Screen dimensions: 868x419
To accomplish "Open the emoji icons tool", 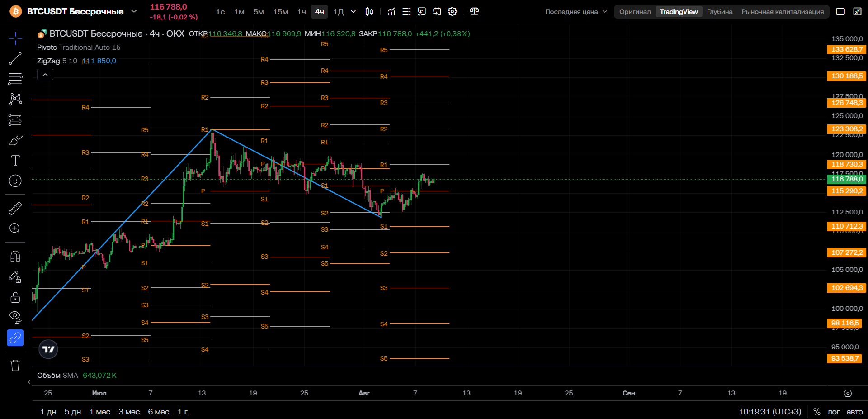I will pyautogui.click(x=15, y=181).
